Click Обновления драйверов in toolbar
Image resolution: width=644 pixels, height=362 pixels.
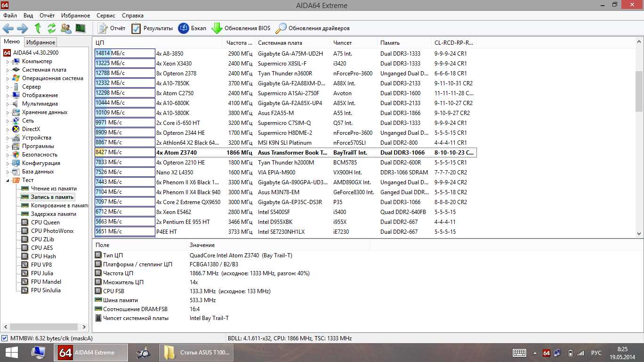(x=313, y=28)
